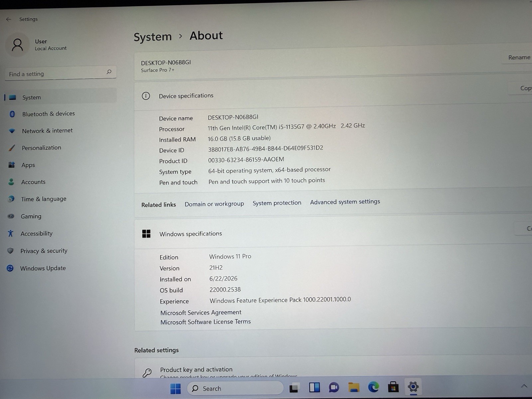532x399 pixels.
Task: Click the Privacy shield icon
Action: click(x=10, y=251)
